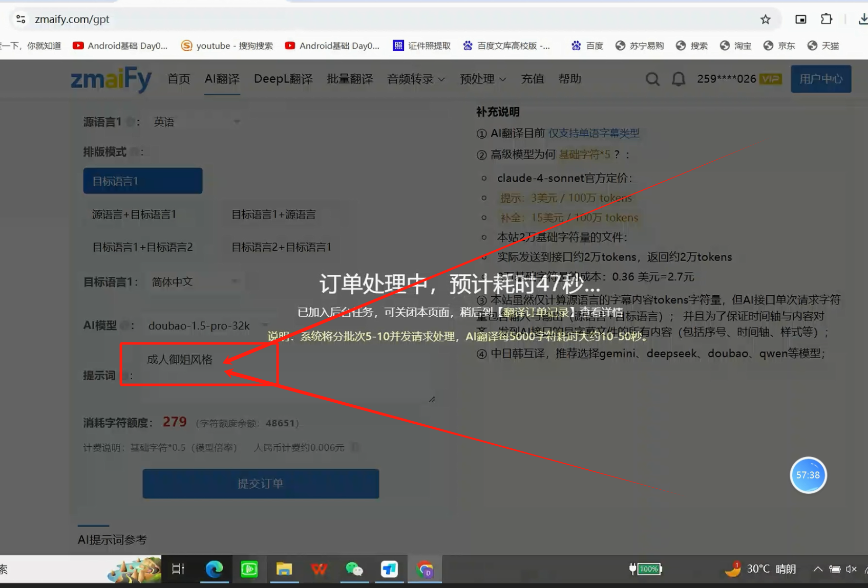Open the 百度文库高校版 bookmark

point(506,46)
